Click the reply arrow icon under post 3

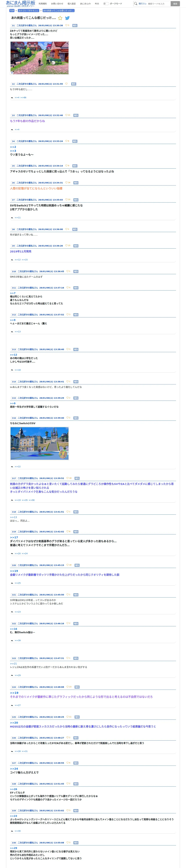click(x=12, y=130)
